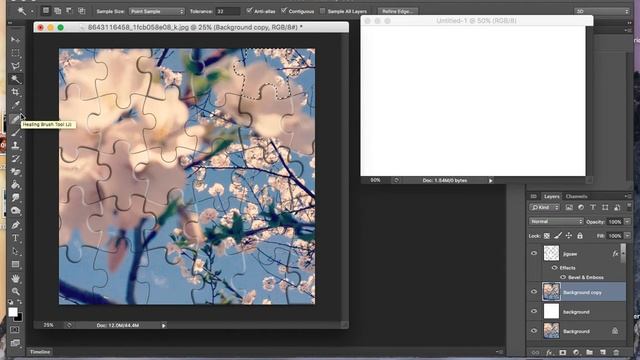Toggle lock all

tap(580, 236)
